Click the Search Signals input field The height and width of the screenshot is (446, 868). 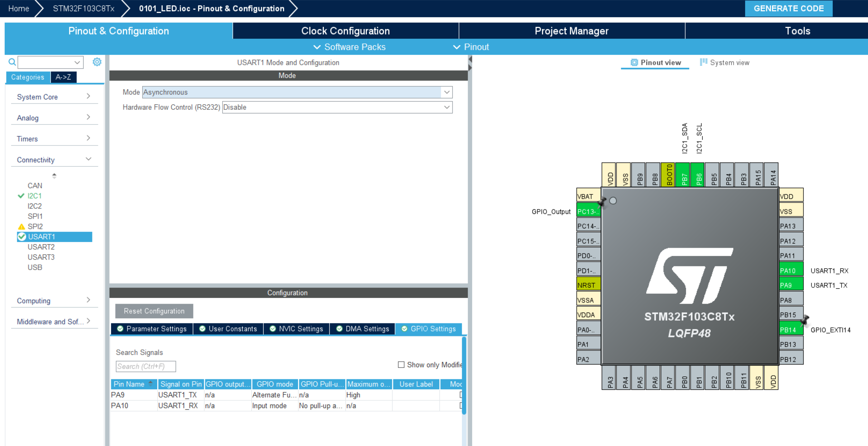(x=146, y=366)
